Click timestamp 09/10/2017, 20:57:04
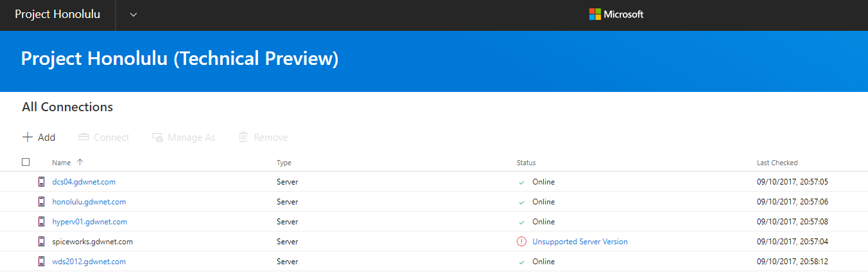 pyautogui.click(x=792, y=242)
